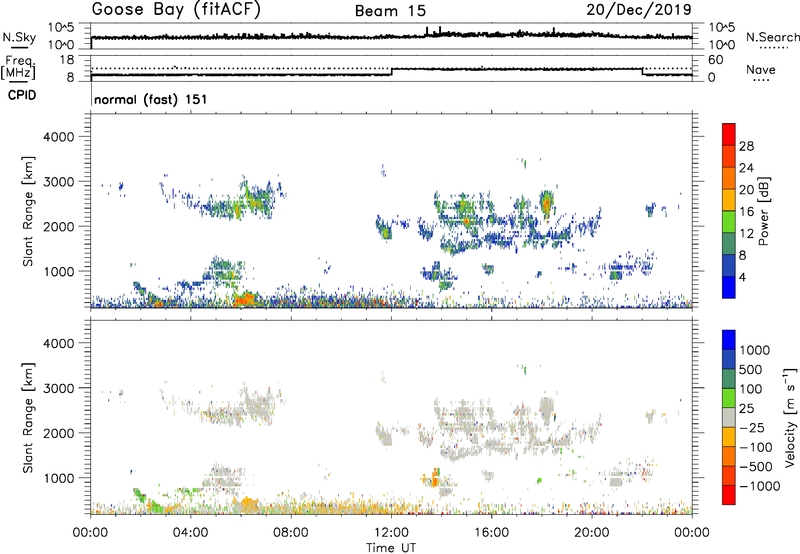Pick the yellow -25 to -100 velocity segment
This screenshot has height=554, width=800.
[729, 437]
